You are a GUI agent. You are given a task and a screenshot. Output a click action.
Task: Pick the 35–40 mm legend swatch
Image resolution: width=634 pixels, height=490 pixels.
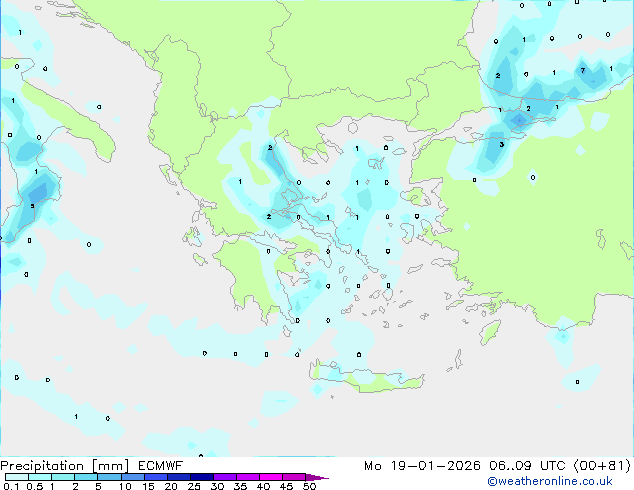pos(247,477)
